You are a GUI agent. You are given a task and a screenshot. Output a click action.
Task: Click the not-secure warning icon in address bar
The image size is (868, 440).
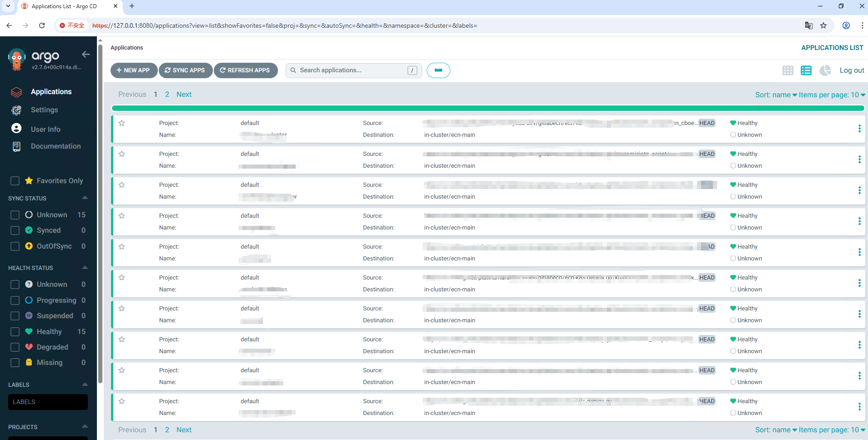62,25
